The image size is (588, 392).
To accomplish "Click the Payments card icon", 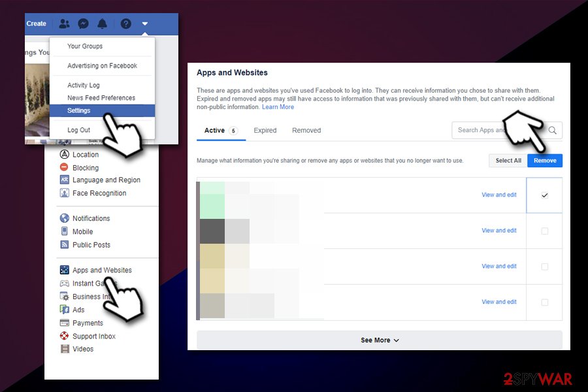I will tap(65, 323).
